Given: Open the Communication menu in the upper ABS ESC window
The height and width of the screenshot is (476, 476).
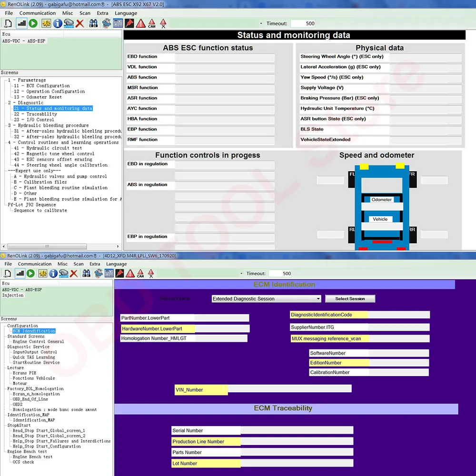Looking at the screenshot, I should tap(37, 13).
